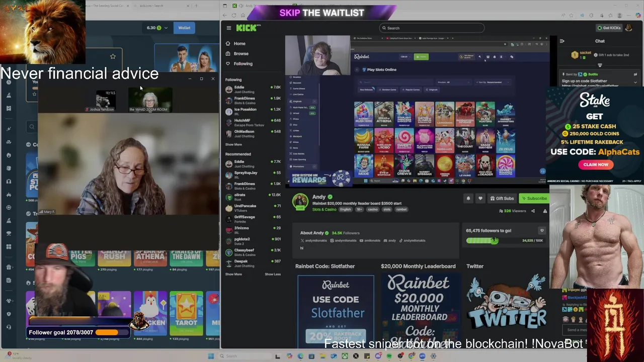Open GriffSavage recommended channel
644x362 pixels.
coord(253,219)
